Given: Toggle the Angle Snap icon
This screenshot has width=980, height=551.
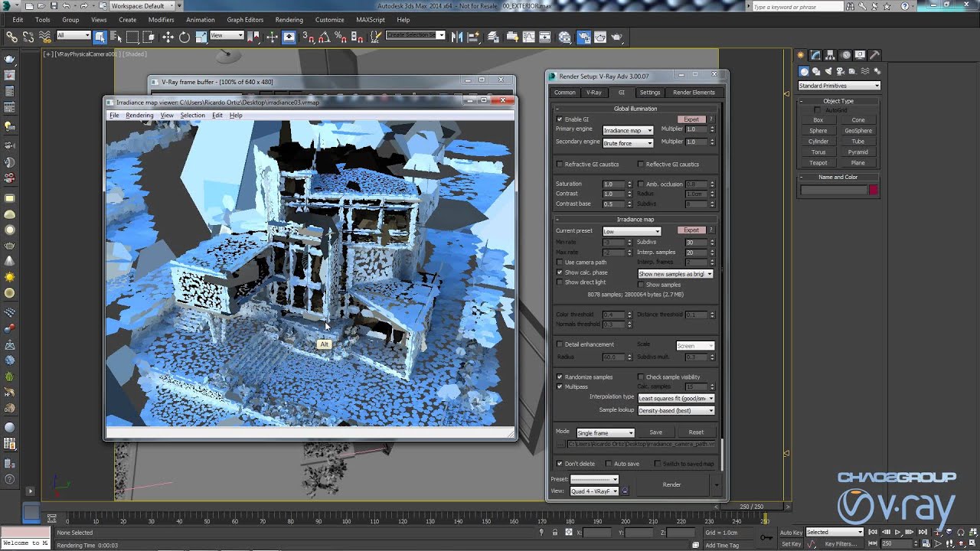Looking at the screenshot, I should click(325, 36).
